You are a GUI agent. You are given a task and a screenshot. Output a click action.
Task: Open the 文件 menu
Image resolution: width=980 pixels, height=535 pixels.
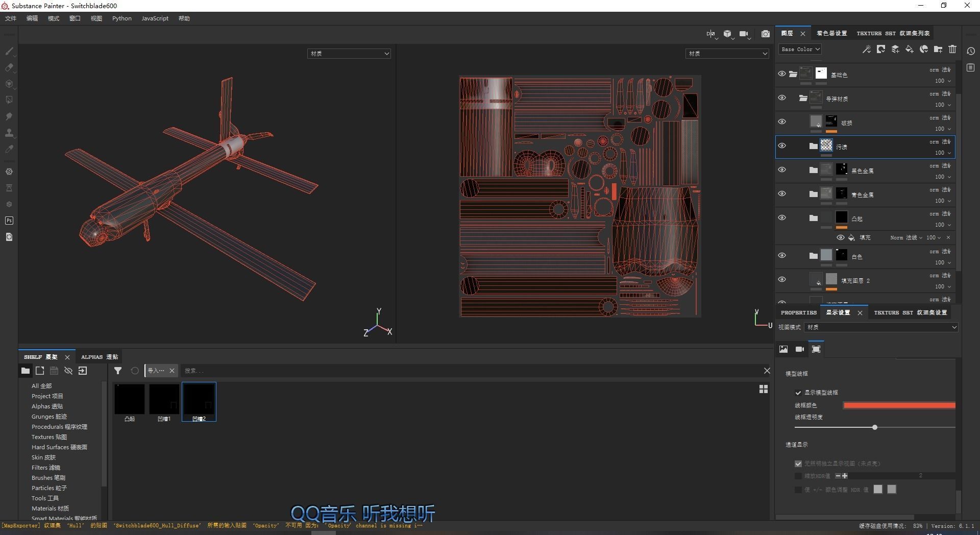[x=11, y=18]
